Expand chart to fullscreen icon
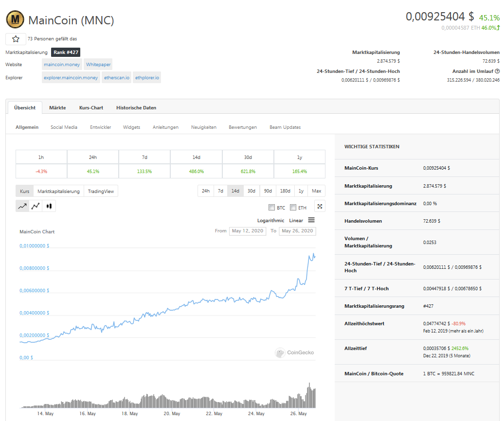Viewport: 504px width, 421px height. pyautogui.click(x=320, y=206)
